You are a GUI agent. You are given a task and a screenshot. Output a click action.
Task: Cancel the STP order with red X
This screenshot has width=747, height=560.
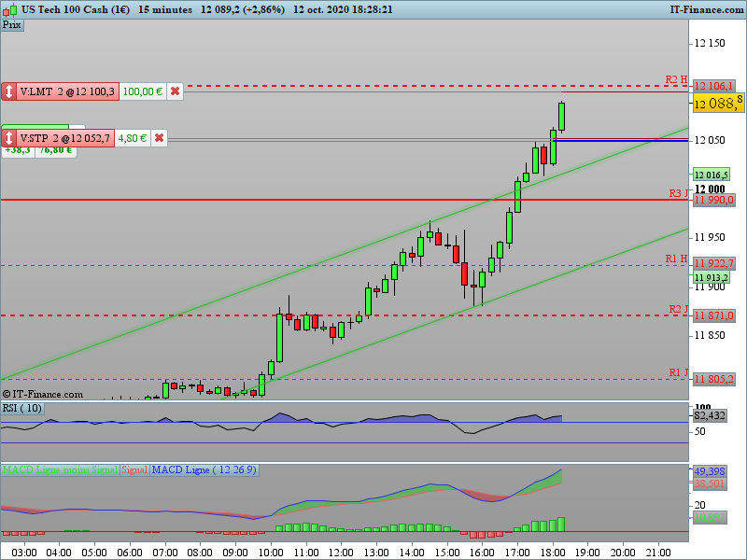159,138
